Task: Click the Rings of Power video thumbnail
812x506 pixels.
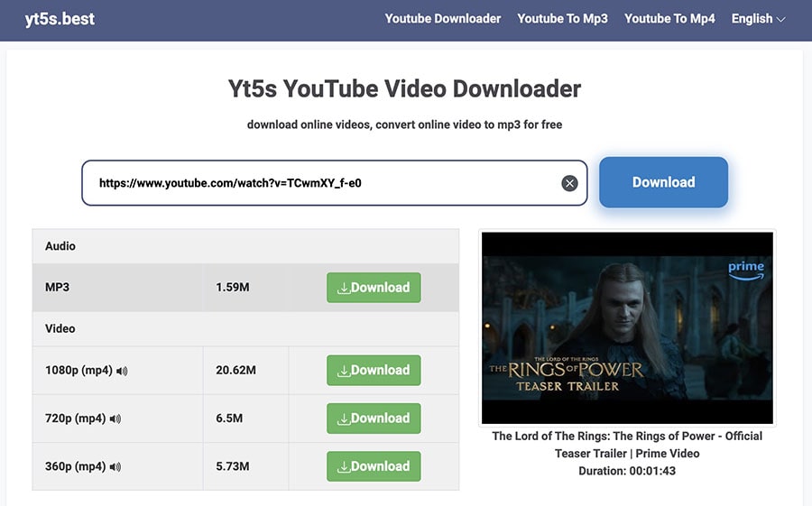Action: click(627, 327)
